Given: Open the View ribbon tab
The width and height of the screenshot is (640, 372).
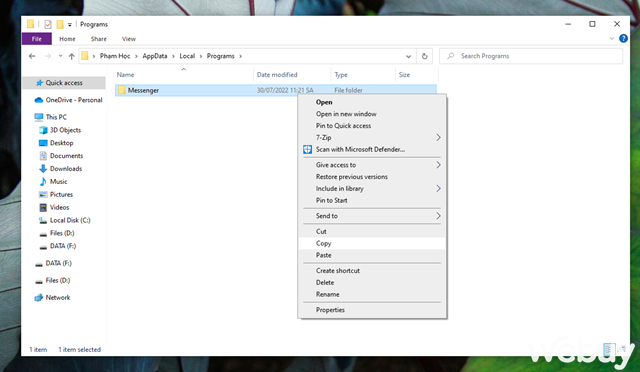Looking at the screenshot, I should tap(129, 39).
